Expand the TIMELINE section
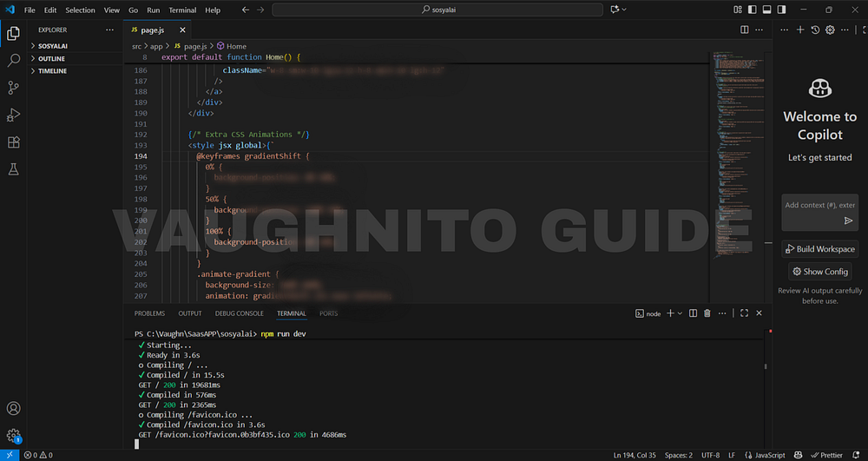The height and width of the screenshot is (461, 868). click(75, 71)
